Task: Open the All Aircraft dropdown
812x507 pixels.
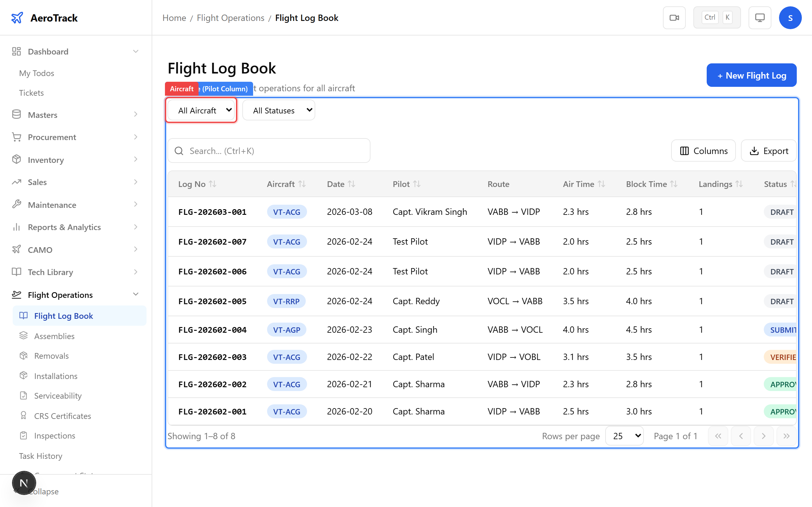Action: tap(201, 110)
